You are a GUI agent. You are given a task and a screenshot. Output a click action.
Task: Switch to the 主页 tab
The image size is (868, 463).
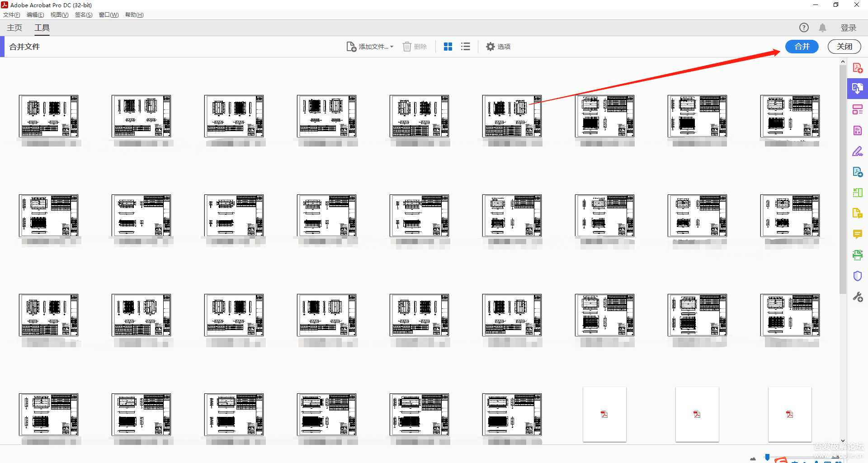[x=14, y=28]
